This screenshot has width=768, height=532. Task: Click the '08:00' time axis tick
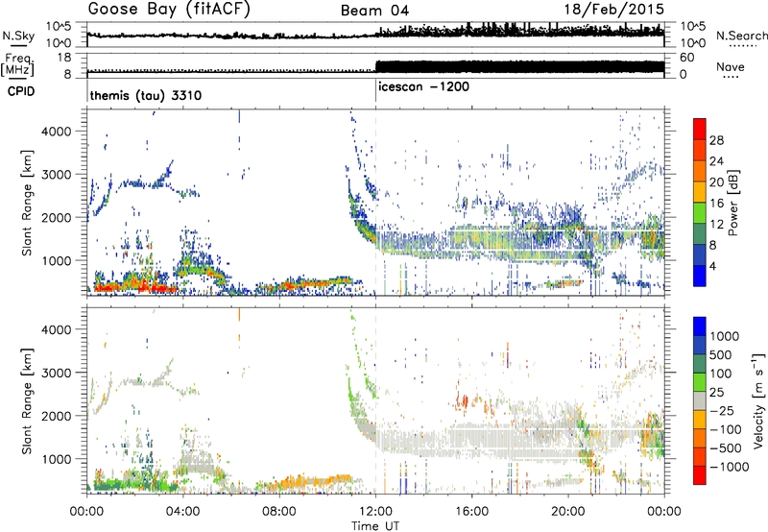279,512
